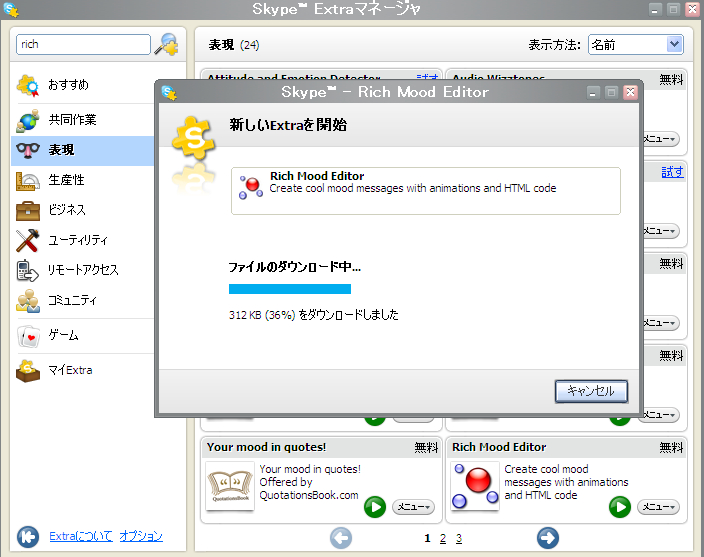
Task: Click the キャンセル button in download dialog
Action: click(591, 391)
